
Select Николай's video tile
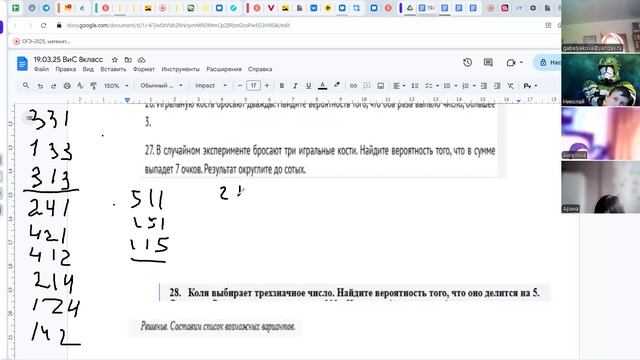(600, 80)
